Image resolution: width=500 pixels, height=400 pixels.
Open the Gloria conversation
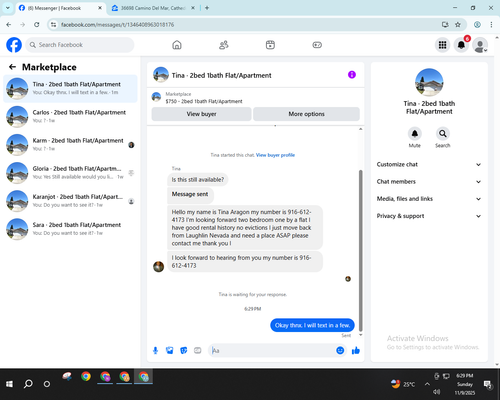click(x=70, y=173)
